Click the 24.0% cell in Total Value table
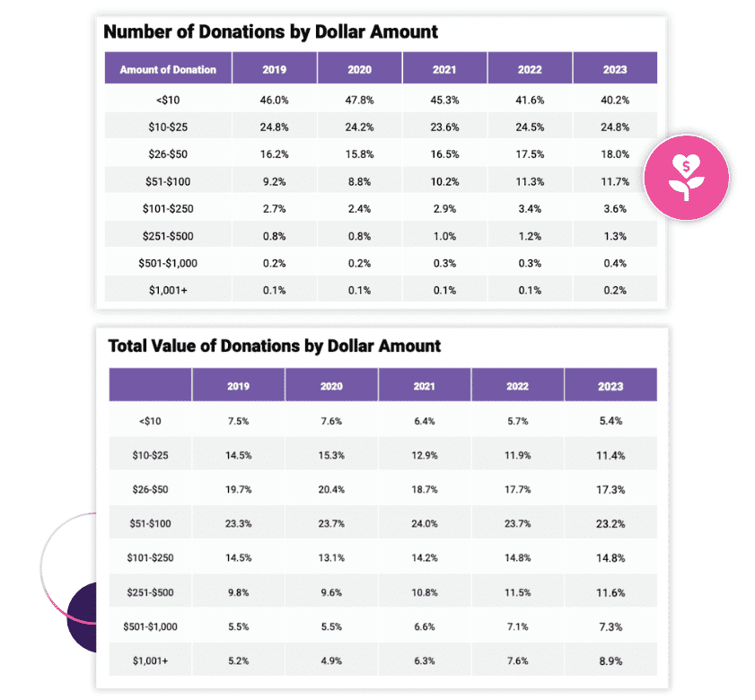The width and height of the screenshot is (755, 700). coord(426,523)
